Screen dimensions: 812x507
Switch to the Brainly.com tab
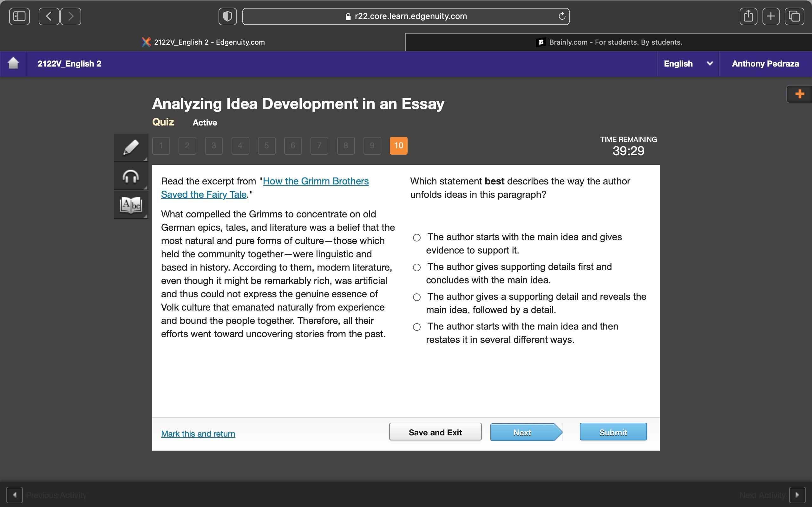coord(609,42)
